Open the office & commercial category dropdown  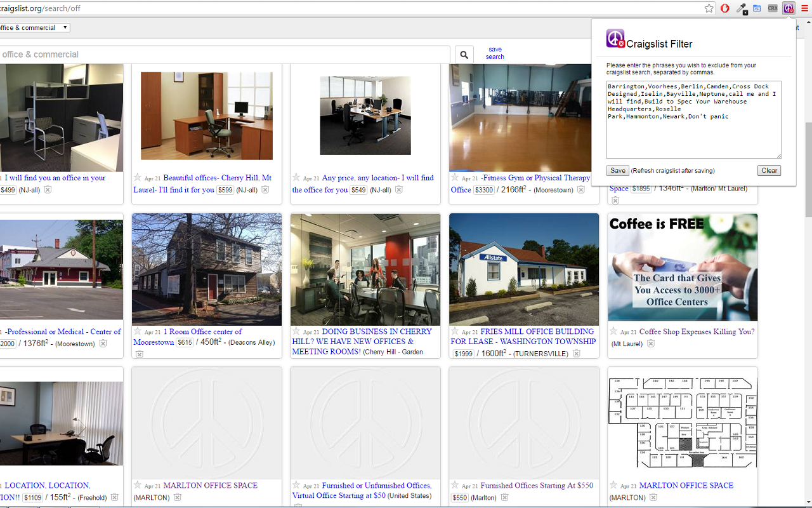[34, 28]
